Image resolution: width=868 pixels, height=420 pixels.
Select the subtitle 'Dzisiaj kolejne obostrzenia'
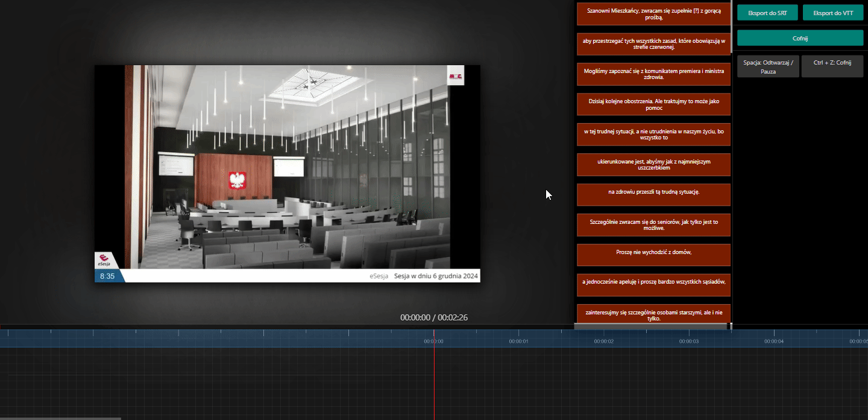coord(653,104)
